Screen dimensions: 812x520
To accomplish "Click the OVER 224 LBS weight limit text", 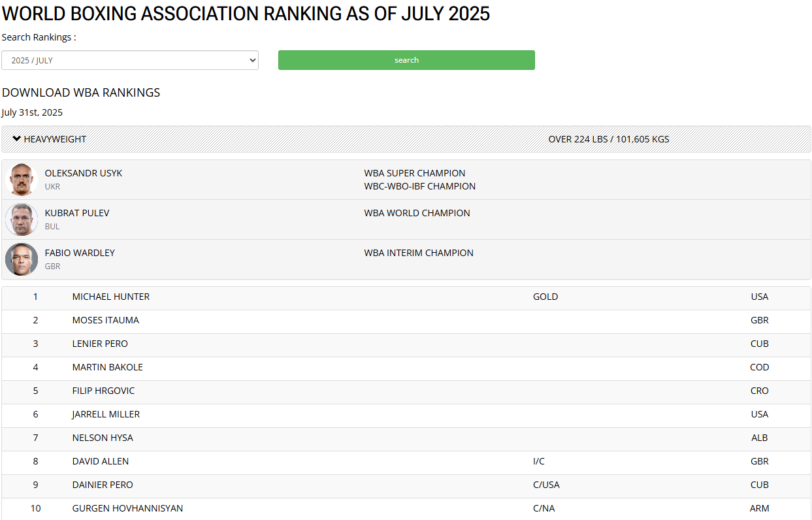I will pos(609,139).
